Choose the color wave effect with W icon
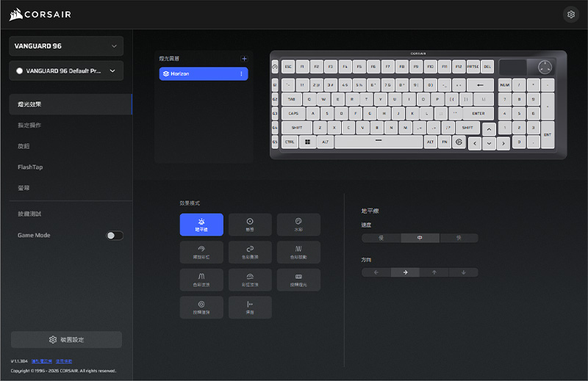This screenshot has width=588, height=381. pyautogui.click(x=298, y=252)
